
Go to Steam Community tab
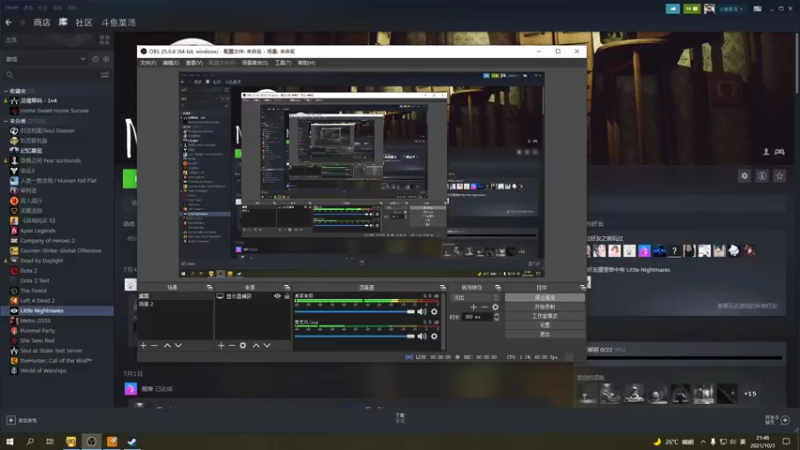coord(84,22)
